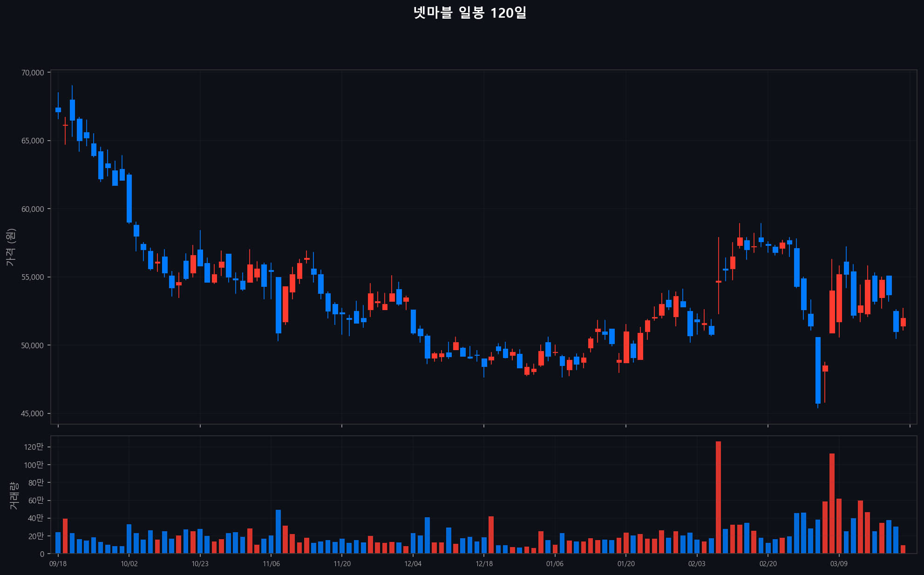
Task: Click the tallest red volume bar
Action: tap(718, 497)
